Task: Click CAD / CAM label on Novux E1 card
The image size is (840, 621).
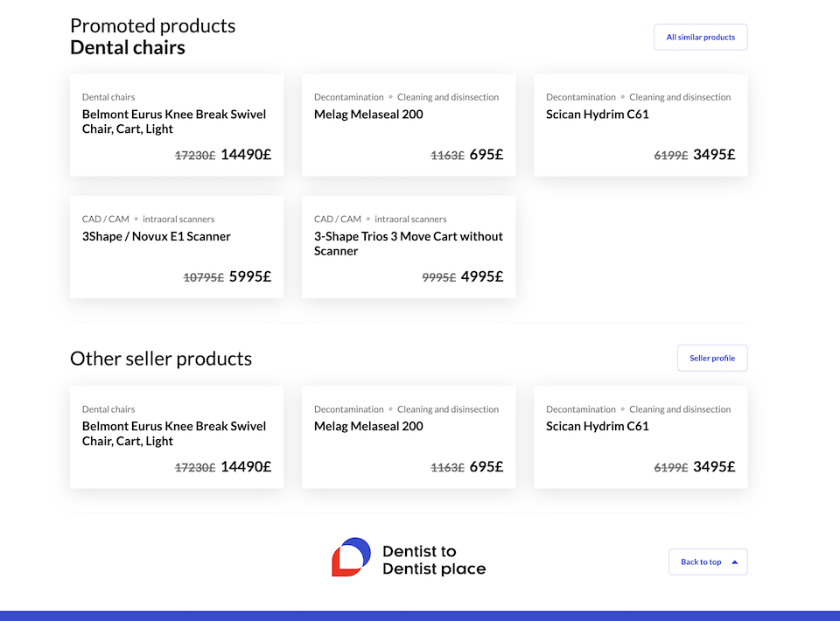Action: point(105,220)
